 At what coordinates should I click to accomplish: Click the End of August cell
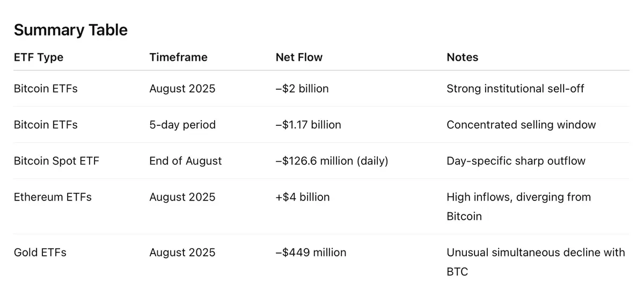(186, 161)
